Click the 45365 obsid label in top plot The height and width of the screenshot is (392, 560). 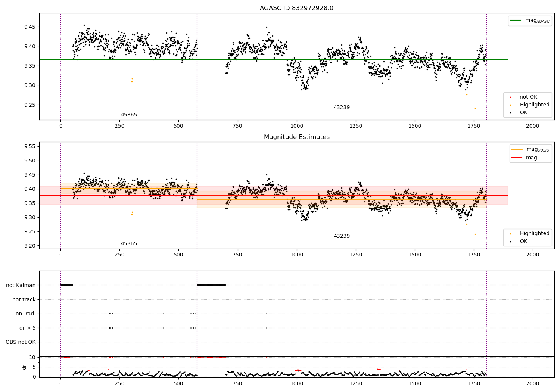[x=129, y=115]
